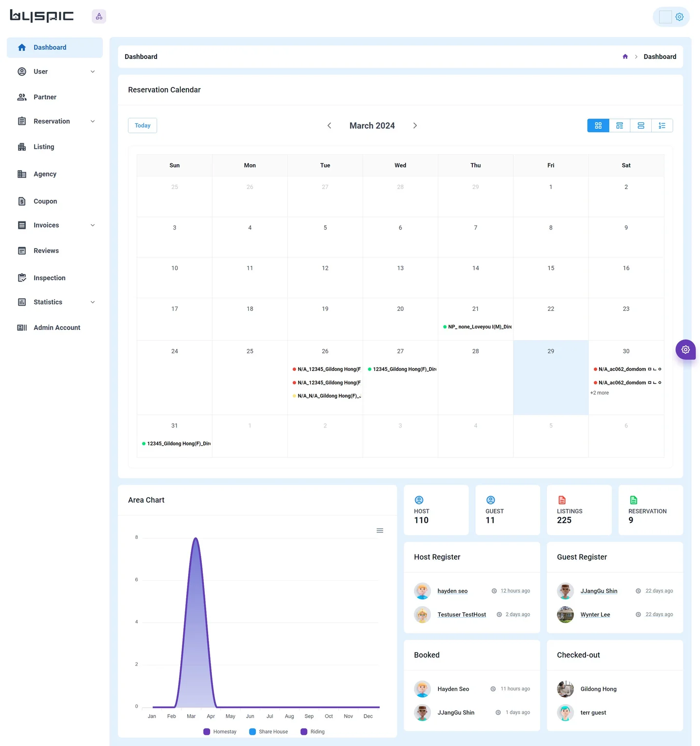Open hayden seo host profile link

point(452,591)
